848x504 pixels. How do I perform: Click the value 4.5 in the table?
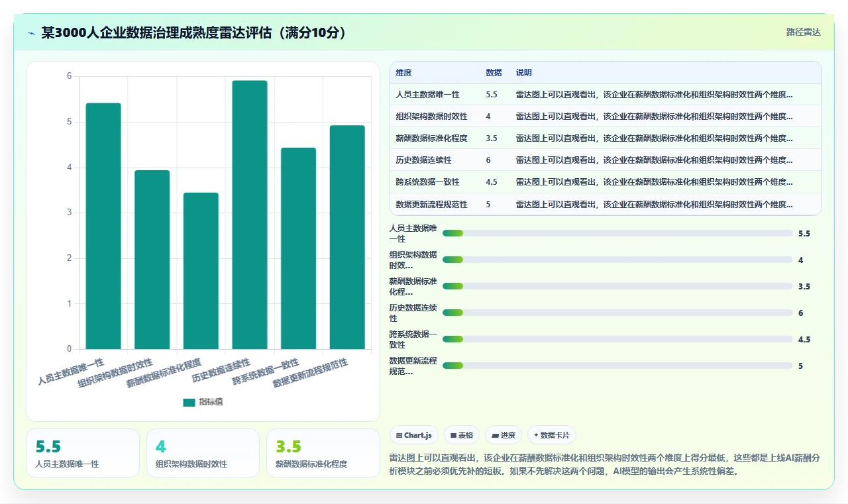coord(492,182)
